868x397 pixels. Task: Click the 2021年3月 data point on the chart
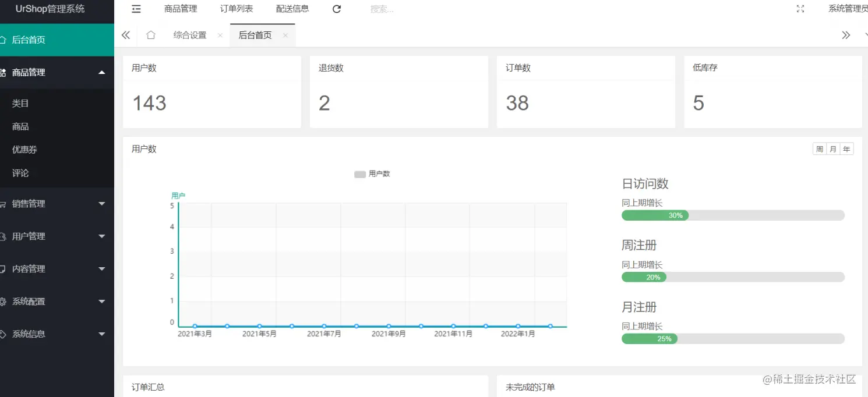coord(195,326)
